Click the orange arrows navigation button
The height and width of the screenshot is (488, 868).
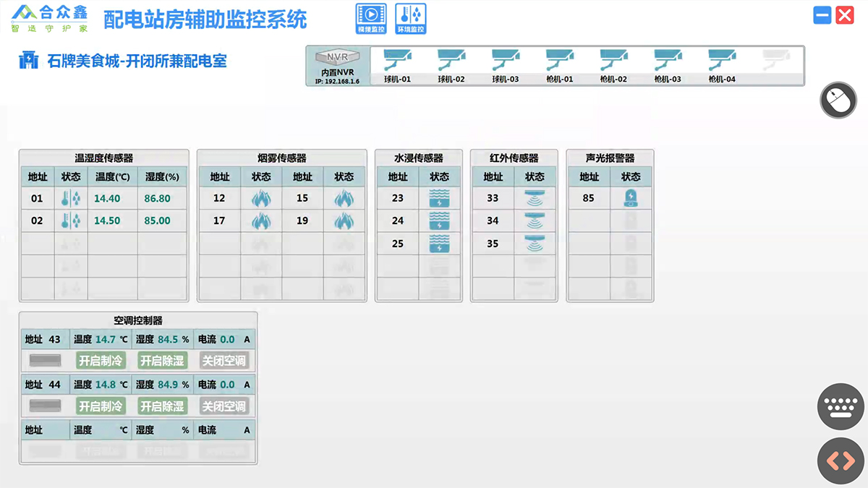point(841,461)
